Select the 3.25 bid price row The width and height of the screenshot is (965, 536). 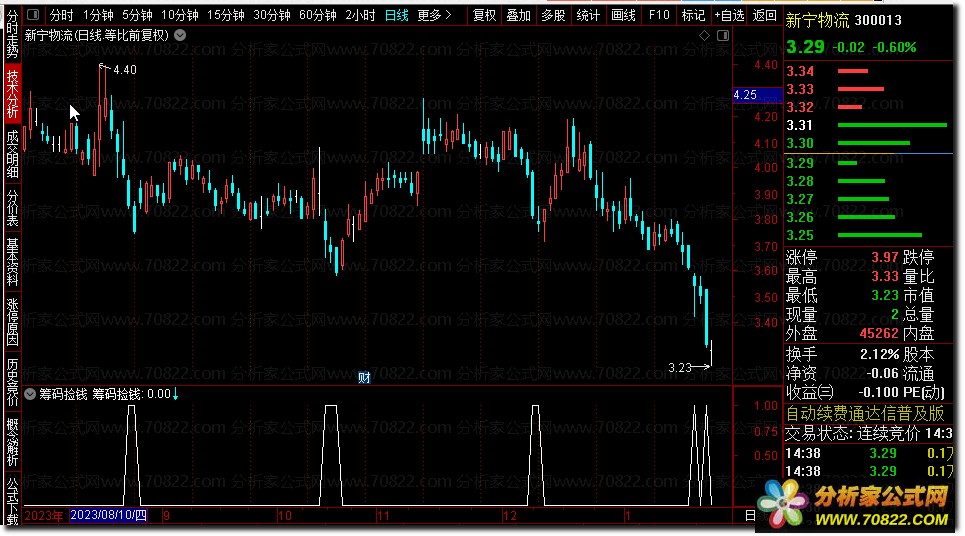click(869, 236)
